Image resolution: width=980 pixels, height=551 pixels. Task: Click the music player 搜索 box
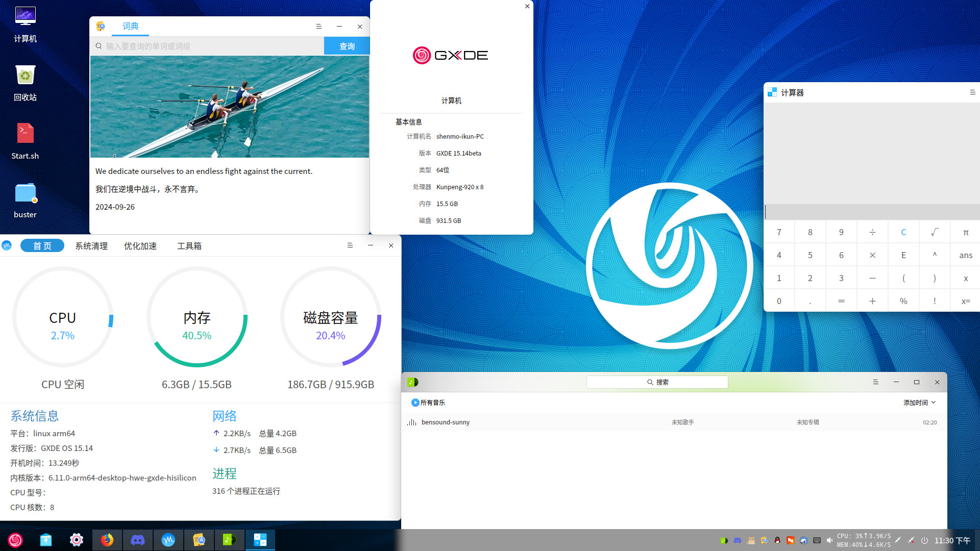[657, 382]
